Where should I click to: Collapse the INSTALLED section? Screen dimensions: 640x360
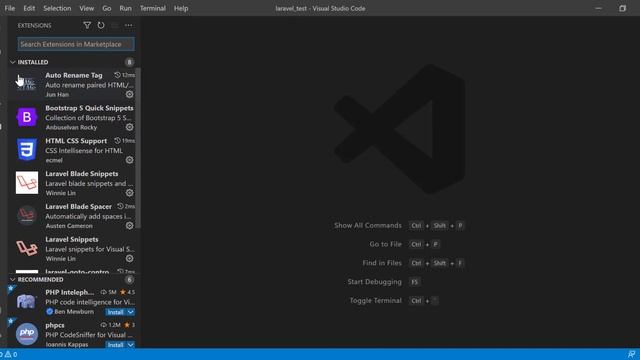coord(13,62)
